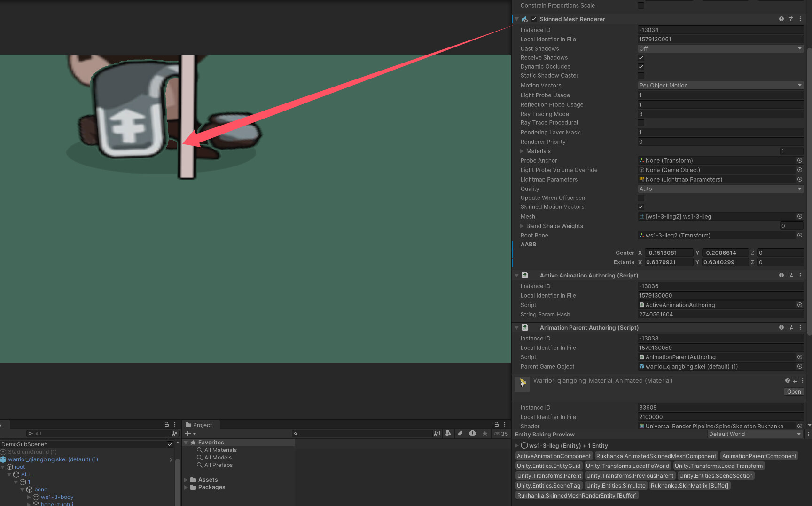This screenshot has width=812, height=506.
Task: Open the kebab menu on Animation Parent Authoring component
Action: click(800, 327)
